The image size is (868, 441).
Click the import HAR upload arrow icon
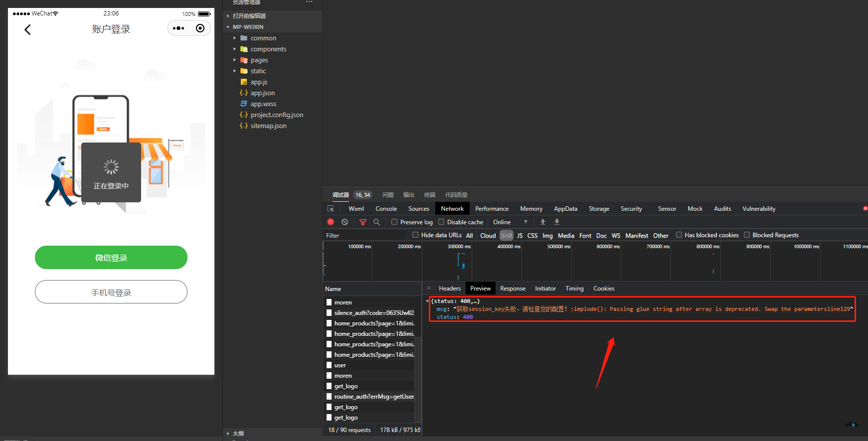543,222
